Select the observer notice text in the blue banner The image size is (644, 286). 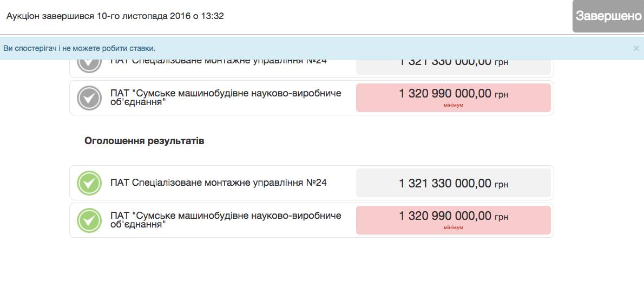(x=79, y=49)
